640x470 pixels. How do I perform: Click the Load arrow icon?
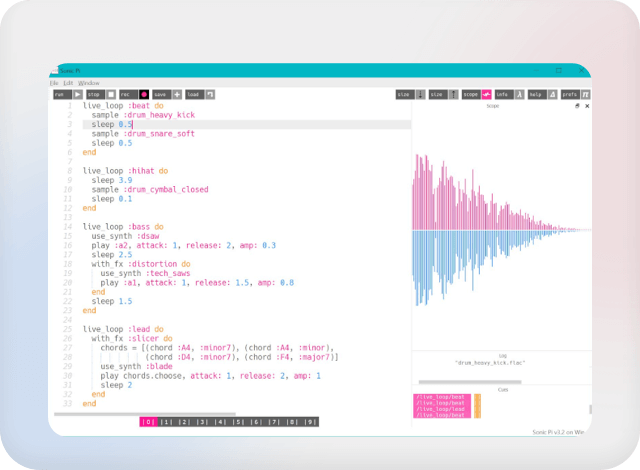point(211,94)
